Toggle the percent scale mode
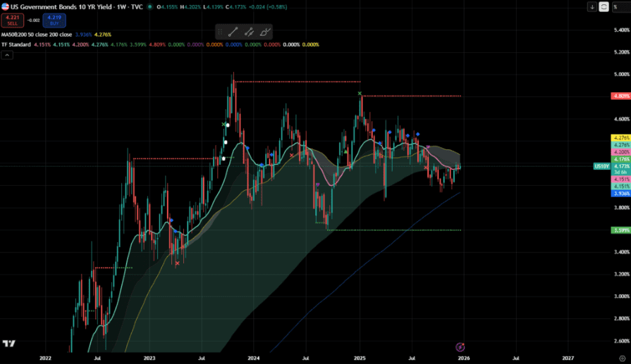Image resolution: width=631 pixels, height=364 pixels. click(617, 7)
